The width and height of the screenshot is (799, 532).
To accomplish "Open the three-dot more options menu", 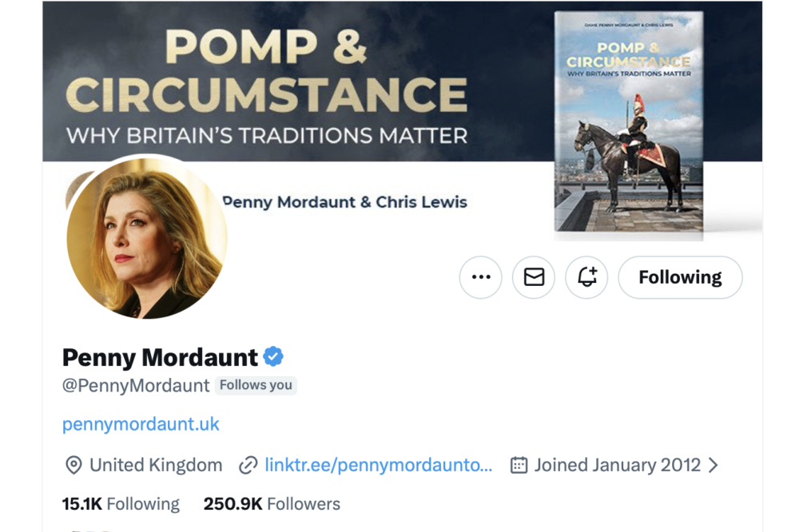I will pyautogui.click(x=481, y=277).
